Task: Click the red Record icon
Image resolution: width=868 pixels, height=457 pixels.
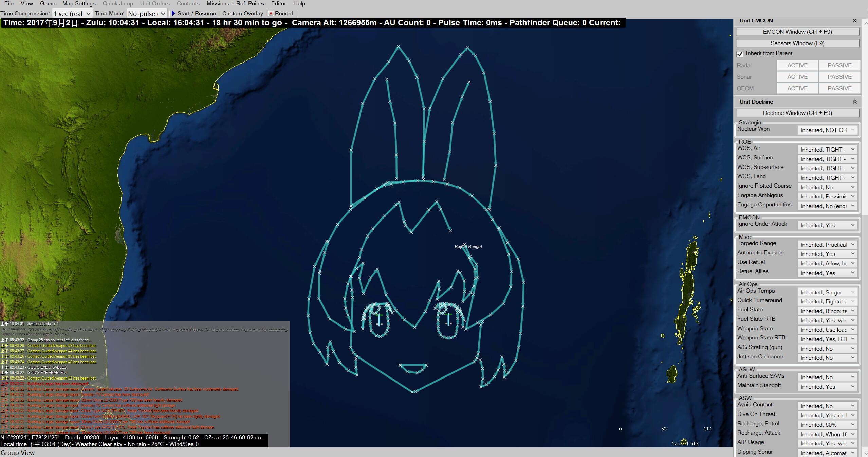Action: pos(271,13)
